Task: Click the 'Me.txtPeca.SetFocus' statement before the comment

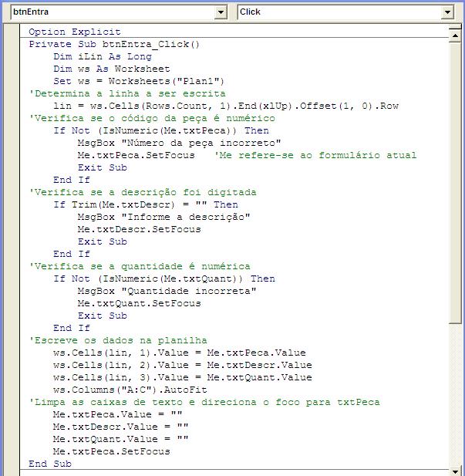Action: [x=136, y=155]
